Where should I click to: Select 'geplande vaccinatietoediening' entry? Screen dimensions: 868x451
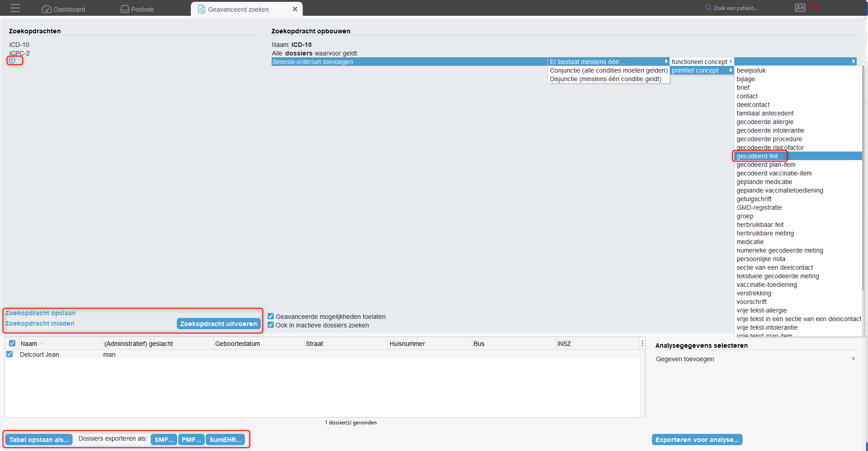click(x=798, y=190)
